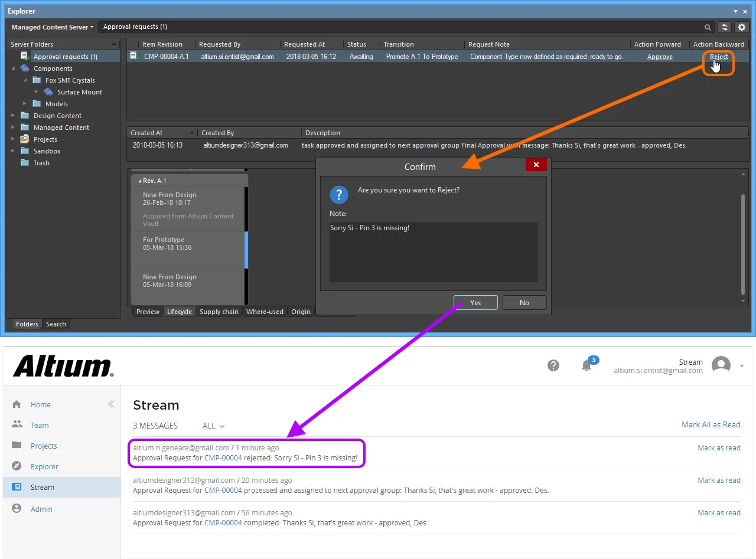Click the search magnifier icon in Explorer
The width and height of the screenshot is (756, 559).
tap(708, 27)
